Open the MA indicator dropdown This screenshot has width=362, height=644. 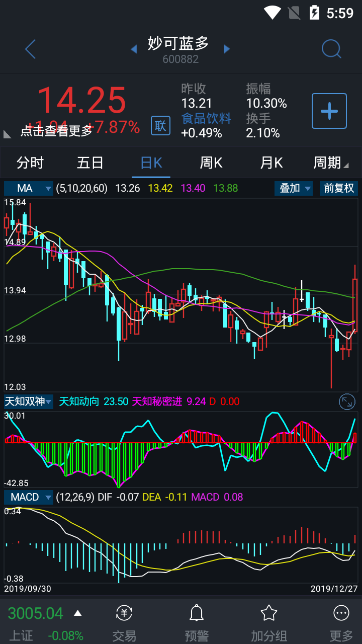click(x=29, y=188)
